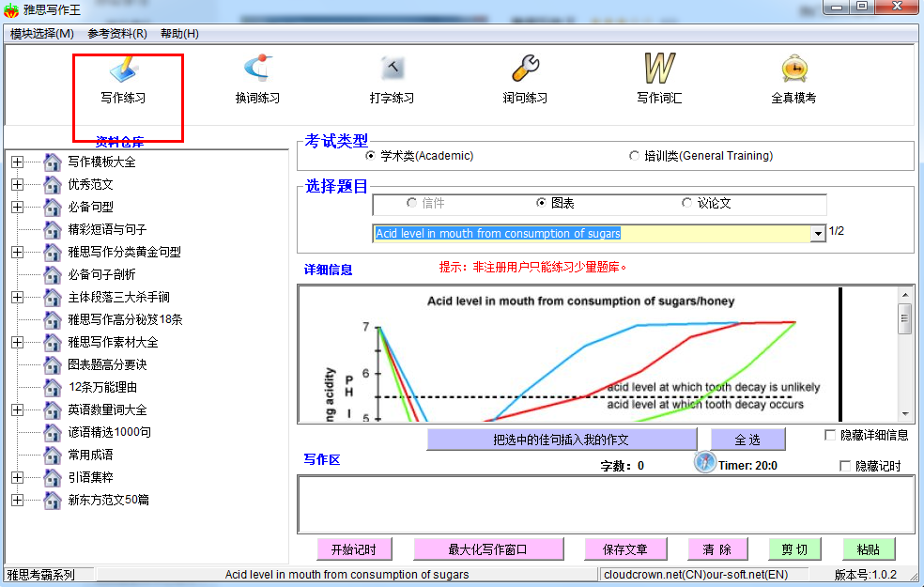Click the 粘贴 paste button
Viewport: 924px width, 587px height.
869,549
